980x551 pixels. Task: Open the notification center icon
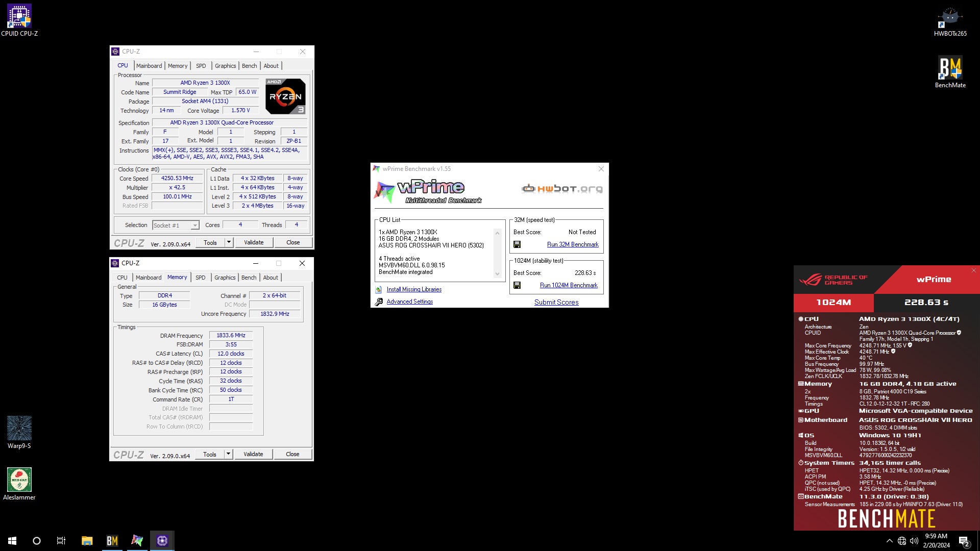point(964,541)
